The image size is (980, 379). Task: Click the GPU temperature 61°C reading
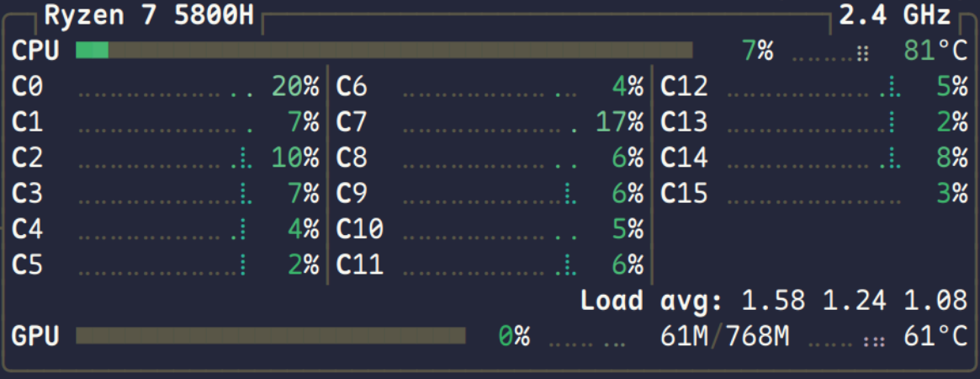935,337
